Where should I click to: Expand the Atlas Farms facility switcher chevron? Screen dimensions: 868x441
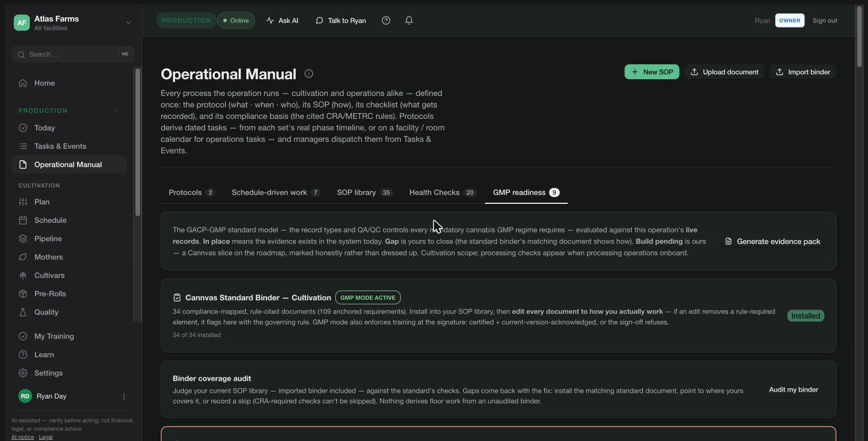tap(129, 23)
